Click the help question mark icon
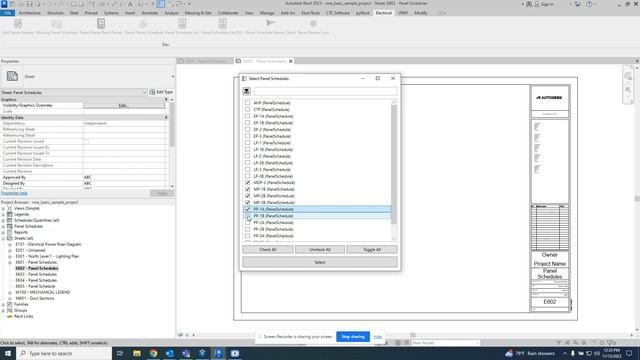The height and width of the screenshot is (360, 640). (x=589, y=4)
